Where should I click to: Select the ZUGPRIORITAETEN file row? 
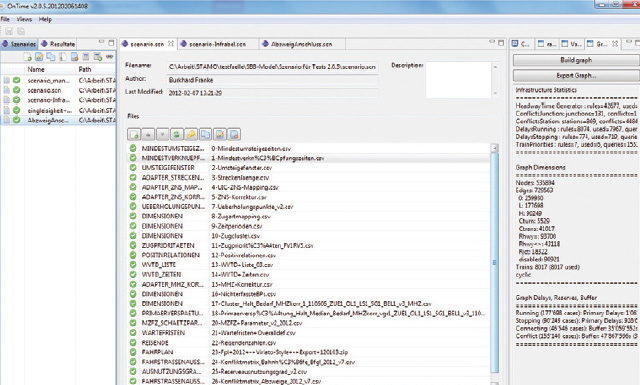pos(309,245)
